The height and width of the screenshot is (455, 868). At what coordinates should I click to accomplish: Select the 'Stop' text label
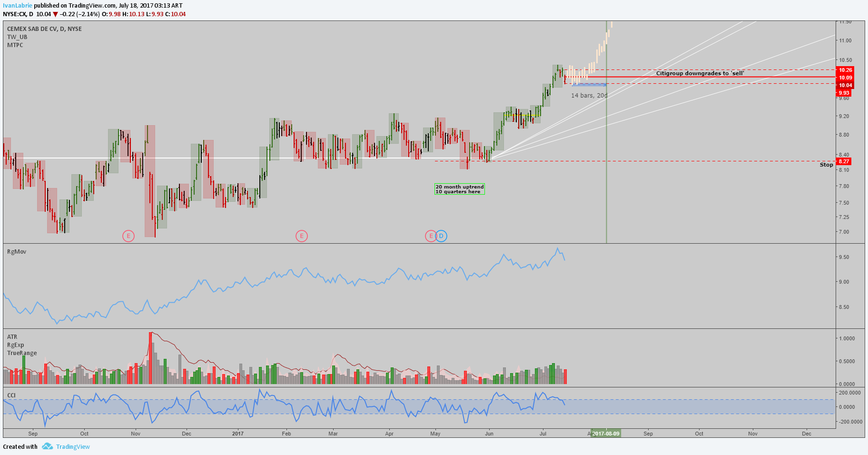click(x=827, y=165)
